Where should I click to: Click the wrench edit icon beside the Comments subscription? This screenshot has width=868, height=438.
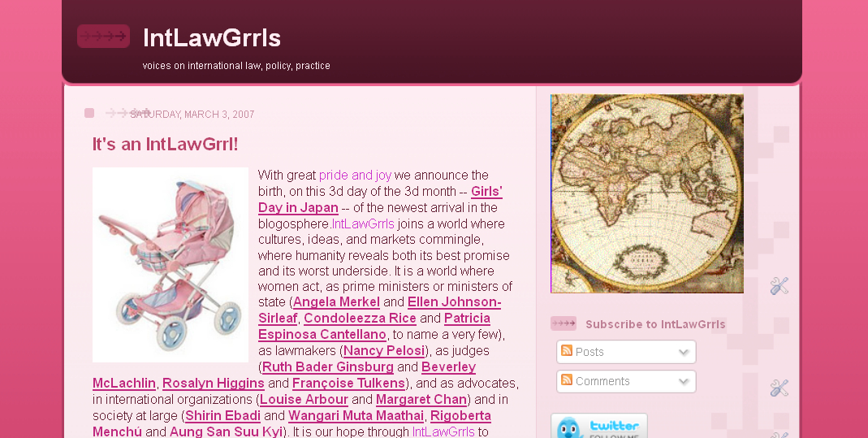click(x=779, y=388)
